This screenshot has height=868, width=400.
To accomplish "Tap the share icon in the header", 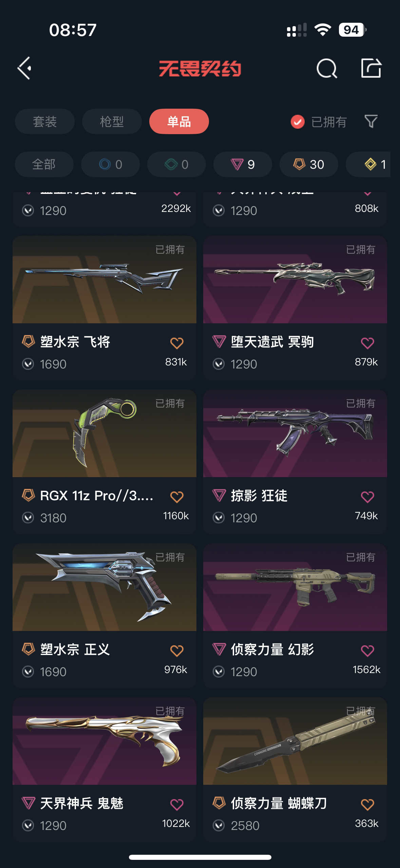I will click(371, 68).
